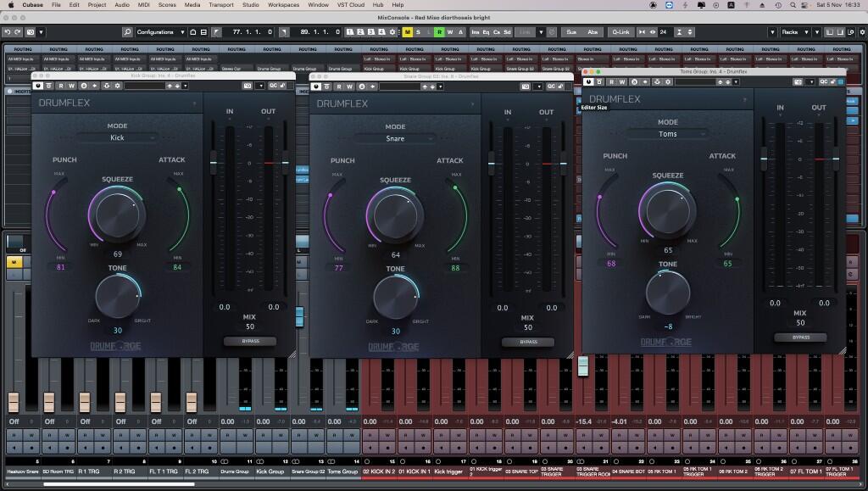This screenshot has height=491, width=868.
Task: Open the File menu
Action: coord(56,4)
